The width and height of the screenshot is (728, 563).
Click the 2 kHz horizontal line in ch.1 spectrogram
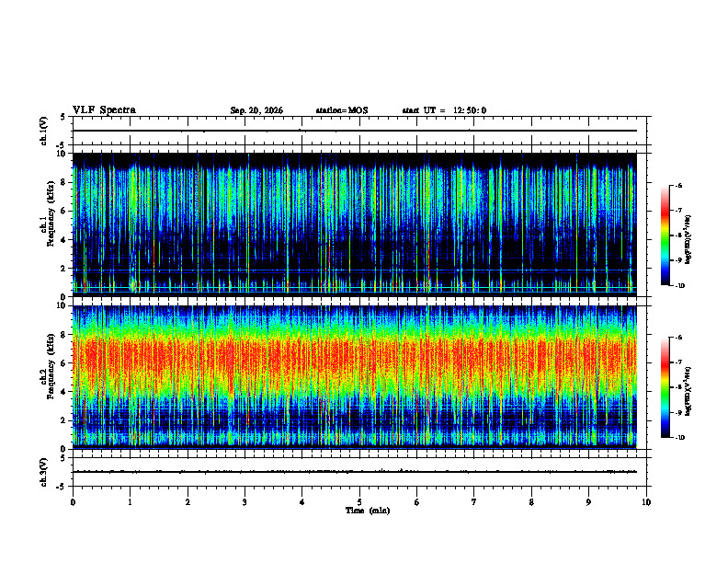tap(354, 270)
